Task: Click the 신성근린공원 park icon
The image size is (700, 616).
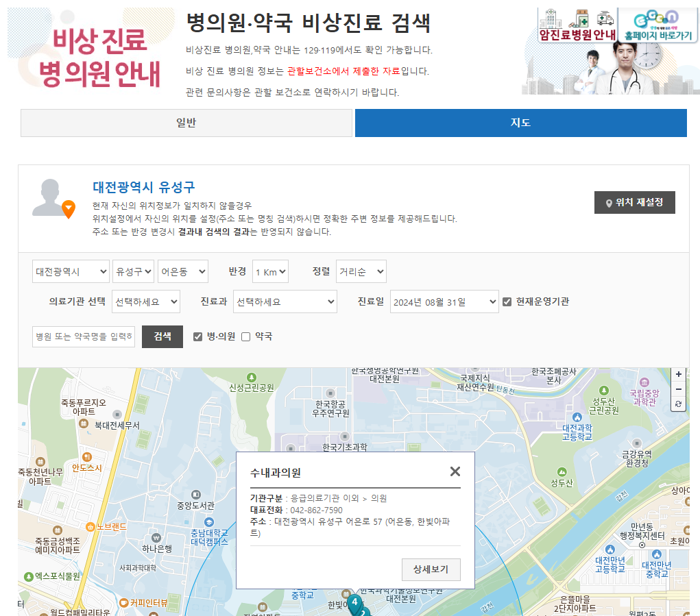Action: point(252,378)
